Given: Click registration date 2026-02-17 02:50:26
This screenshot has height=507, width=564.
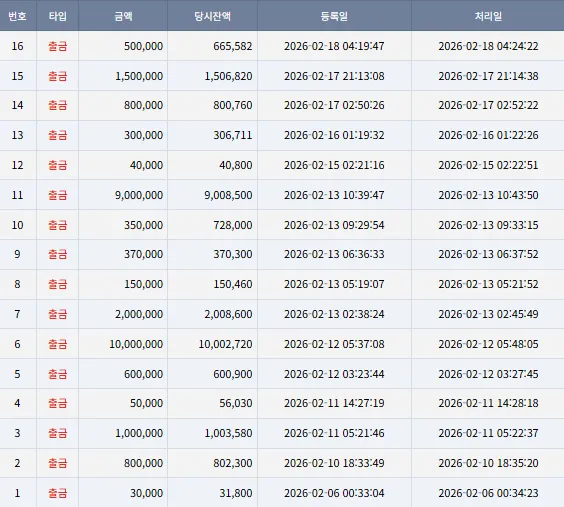Looking at the screenshot, I should point(334,105).
